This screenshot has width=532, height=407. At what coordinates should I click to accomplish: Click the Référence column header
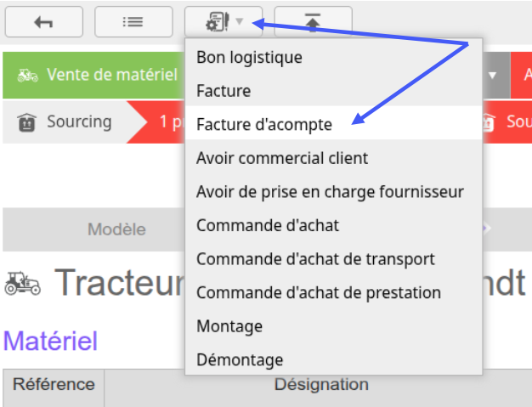click(54, 385)
